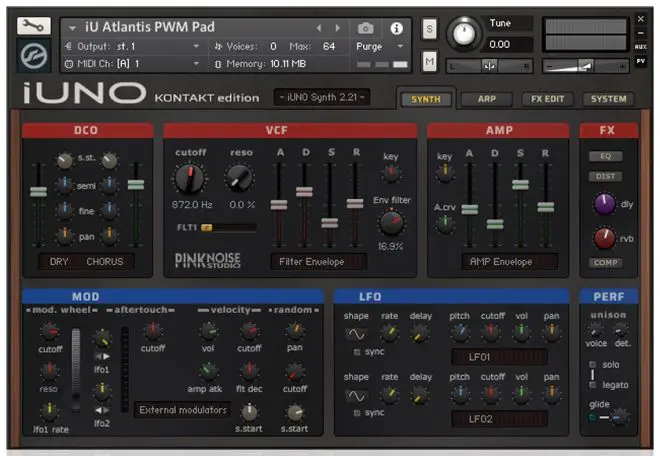Viewport: 660px width, 456px height.
Task: Enable the legato checkbox
Action: click(x=593, y=385)
